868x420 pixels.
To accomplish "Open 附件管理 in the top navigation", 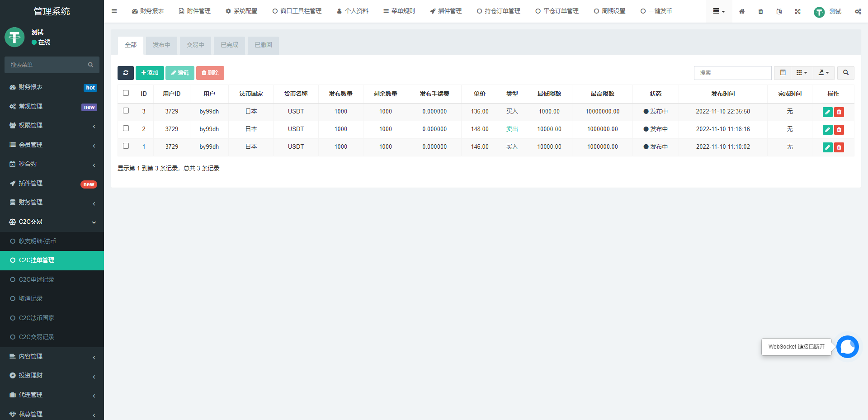I will tap(195, 11).
